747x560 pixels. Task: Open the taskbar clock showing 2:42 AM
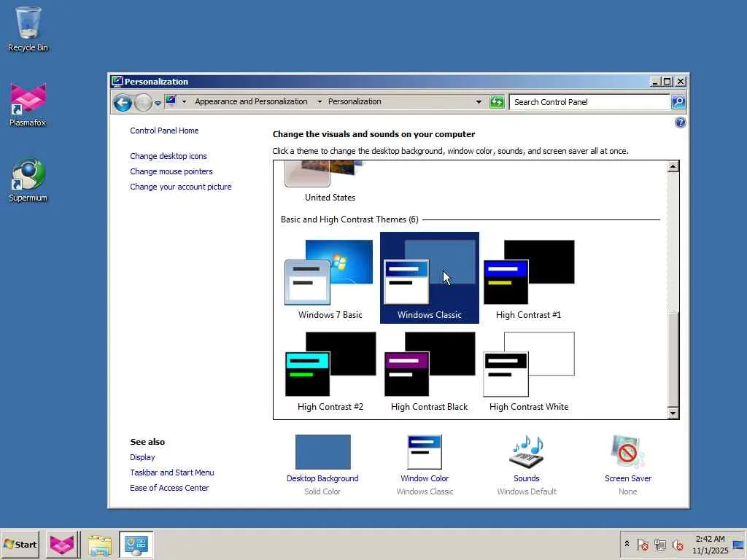tap(710, 545)
